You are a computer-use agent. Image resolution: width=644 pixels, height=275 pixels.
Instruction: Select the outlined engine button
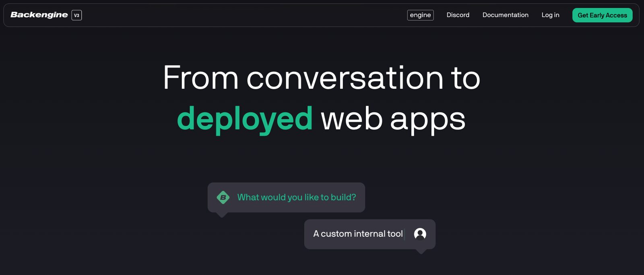click(420, 15)
